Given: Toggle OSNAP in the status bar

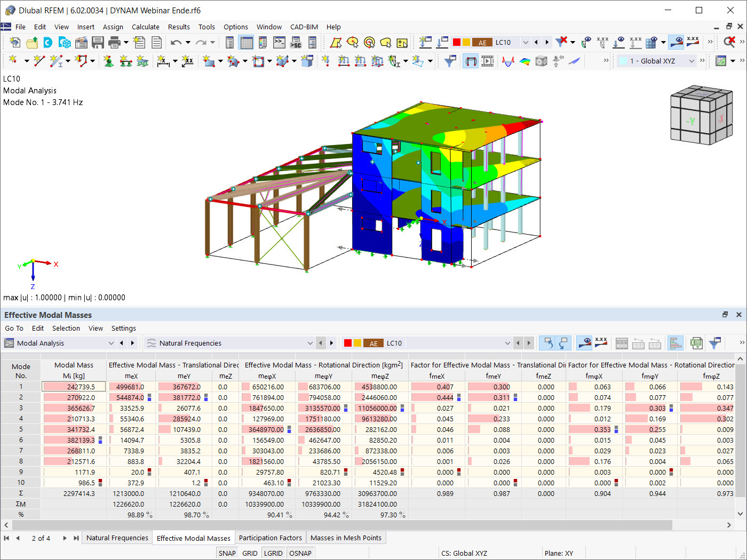Looking at the screenshot, I should tap(300, 553).
